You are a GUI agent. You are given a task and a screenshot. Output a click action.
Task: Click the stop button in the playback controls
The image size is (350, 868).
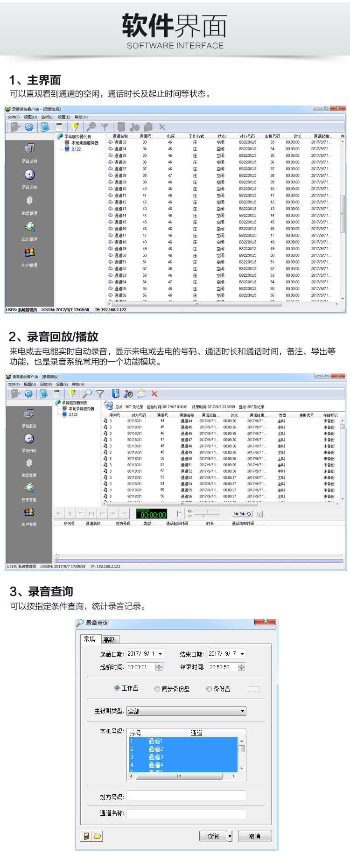point(81,513)
